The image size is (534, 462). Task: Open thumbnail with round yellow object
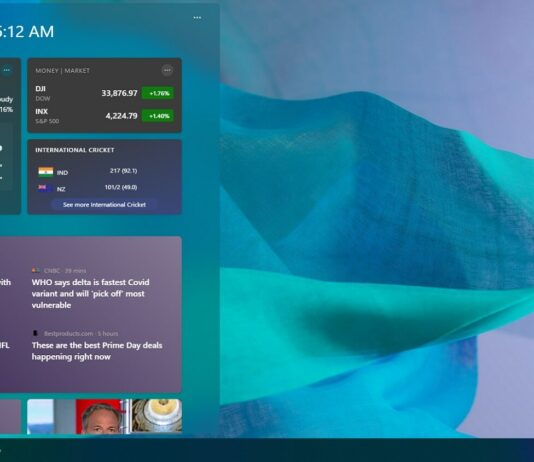point(157,416)
